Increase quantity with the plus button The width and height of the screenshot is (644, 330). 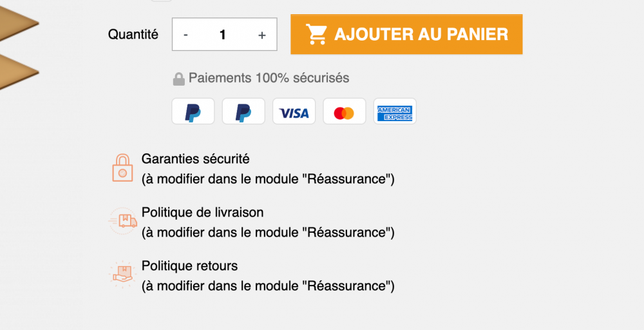[x=261, y=35]
